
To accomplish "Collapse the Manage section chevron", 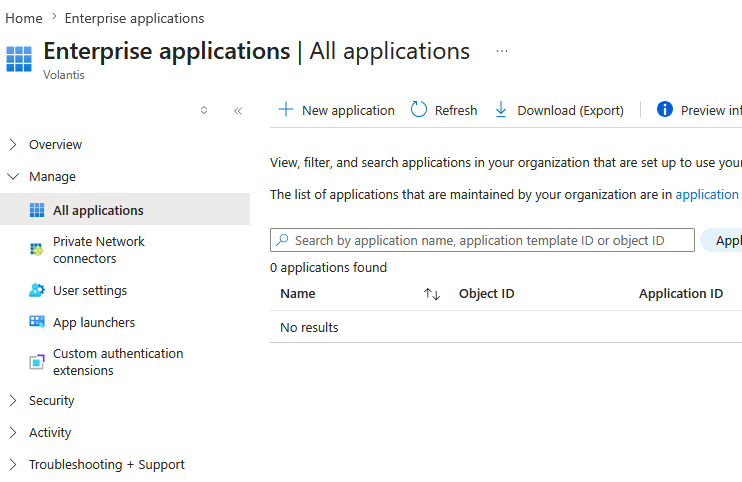I will [13, 176].
